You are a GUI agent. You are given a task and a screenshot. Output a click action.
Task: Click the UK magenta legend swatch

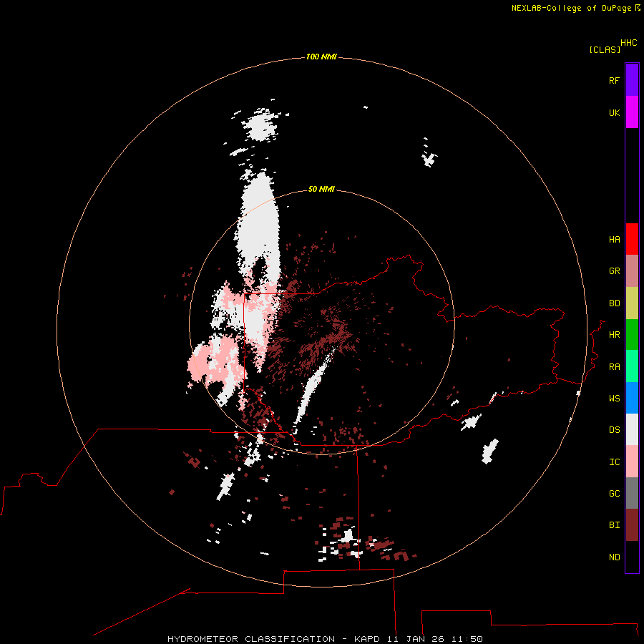click(x=632, y=112)
